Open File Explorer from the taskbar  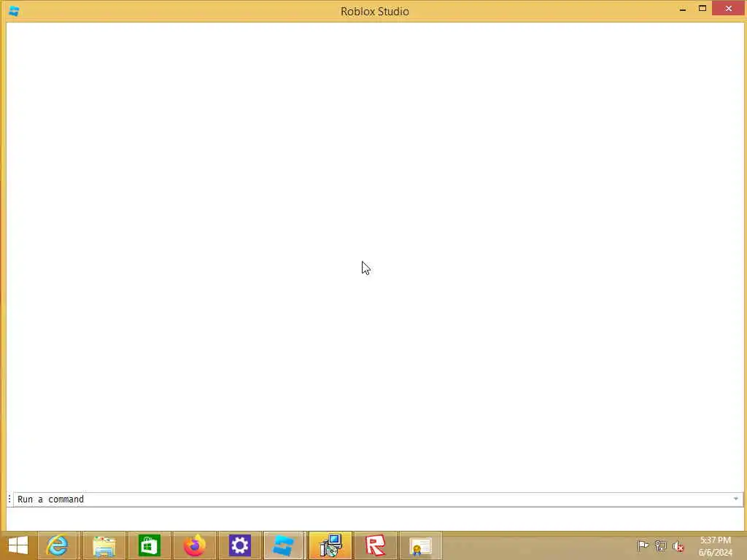coord(104,545)
